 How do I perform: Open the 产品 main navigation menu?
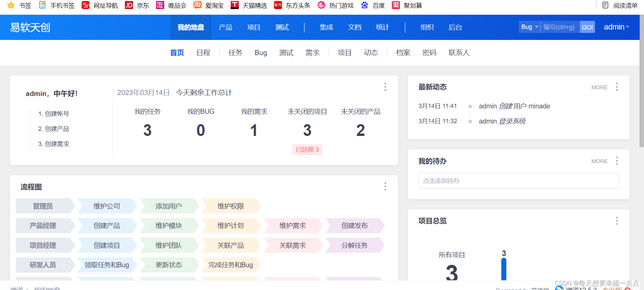point(225,27)
